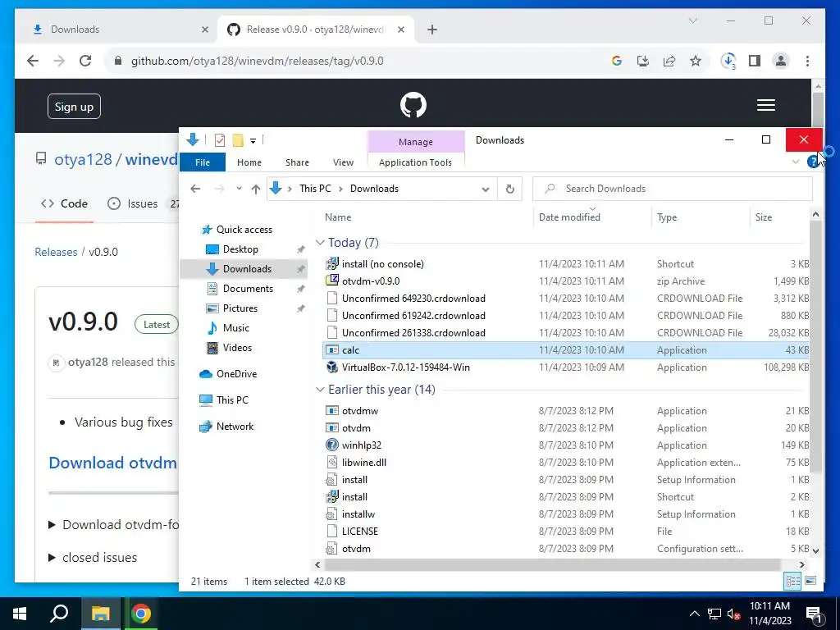Open File Explorer from taskbar
The height and width of the screenshot is (630, 840).
point(100,614)
